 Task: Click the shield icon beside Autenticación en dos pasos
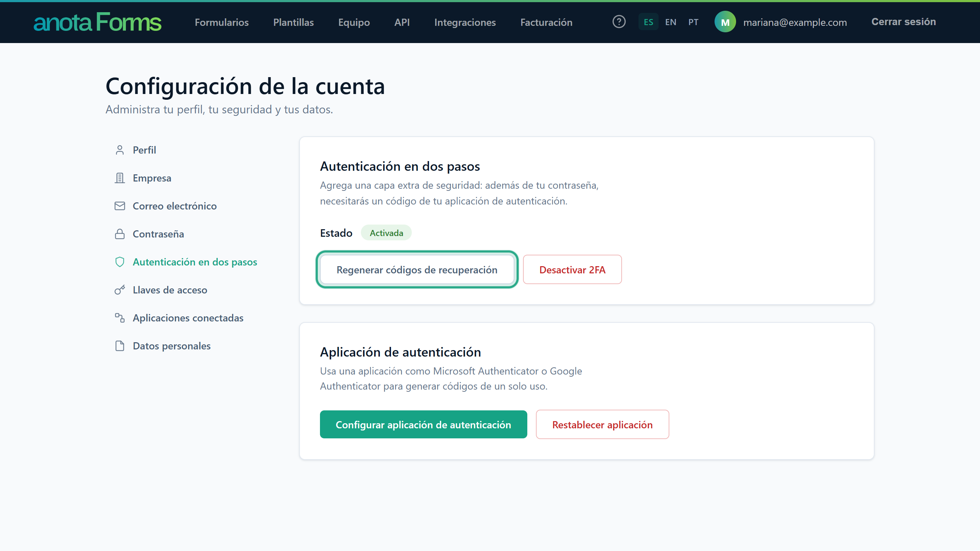pyautogui.click(x=119, y=262)
